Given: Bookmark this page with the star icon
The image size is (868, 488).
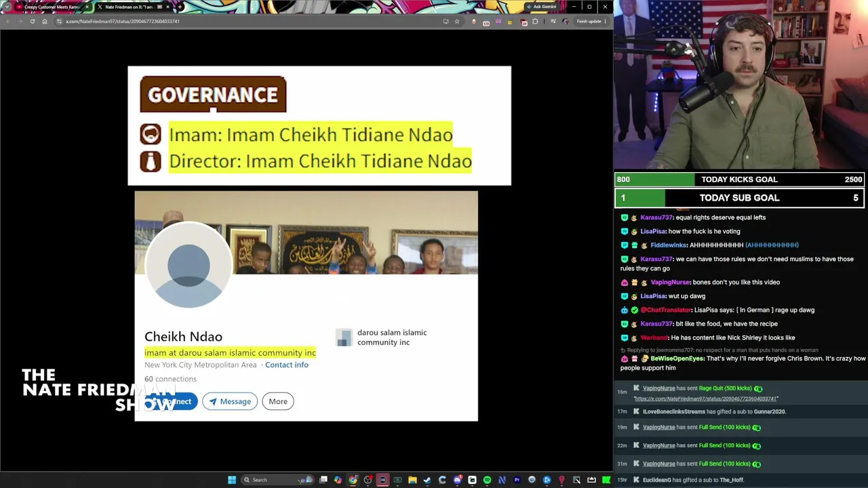Looking at the screenshot, I should 457,21.
